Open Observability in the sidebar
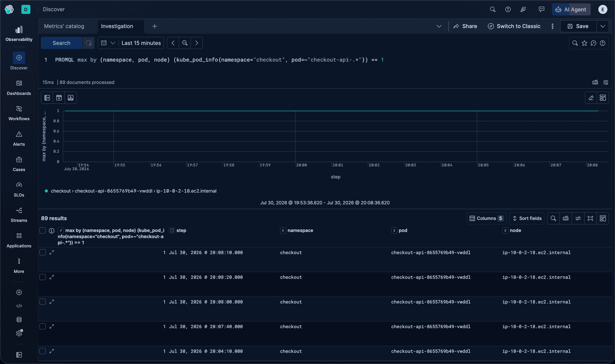Screen dimensions: 615x364 click(x=19, y=33)
